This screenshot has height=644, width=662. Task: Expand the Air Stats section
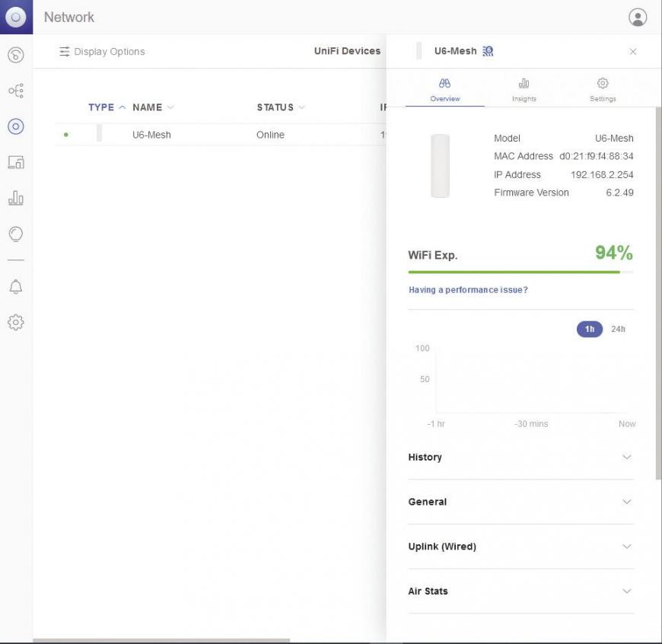(x=521, y=591)
